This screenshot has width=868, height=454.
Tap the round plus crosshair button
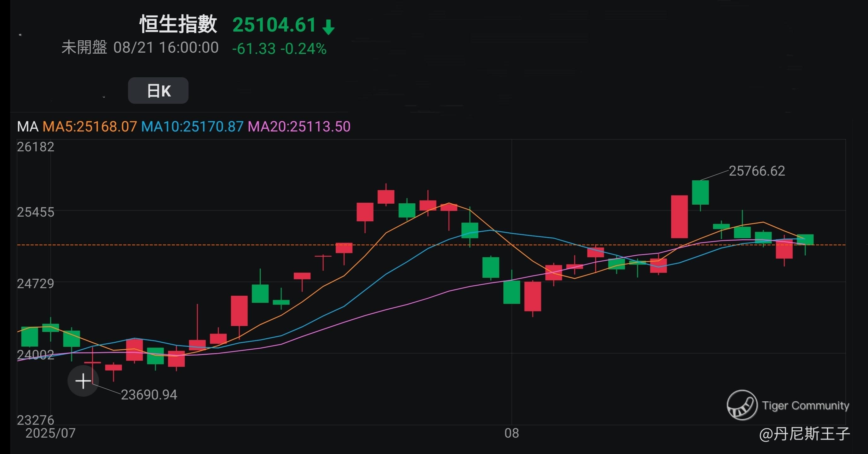click(x=83, y=381)
